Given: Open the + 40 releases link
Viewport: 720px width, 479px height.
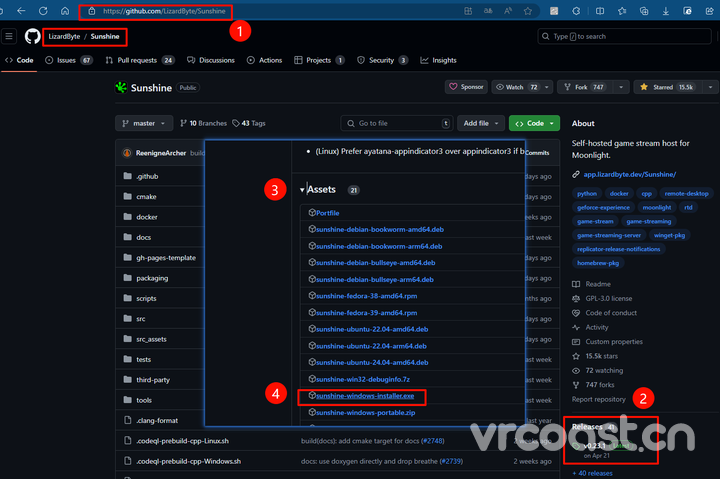Looking at the screenshot, I should coord(592,473).
